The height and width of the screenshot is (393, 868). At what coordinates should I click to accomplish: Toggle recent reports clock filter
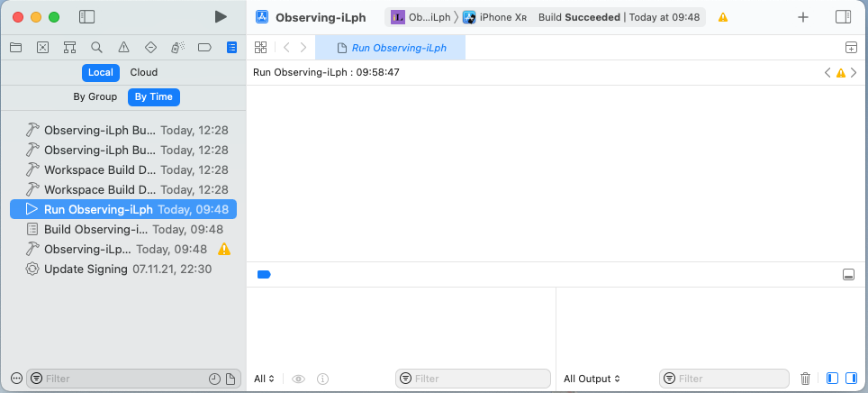click(x=215, y=379)
